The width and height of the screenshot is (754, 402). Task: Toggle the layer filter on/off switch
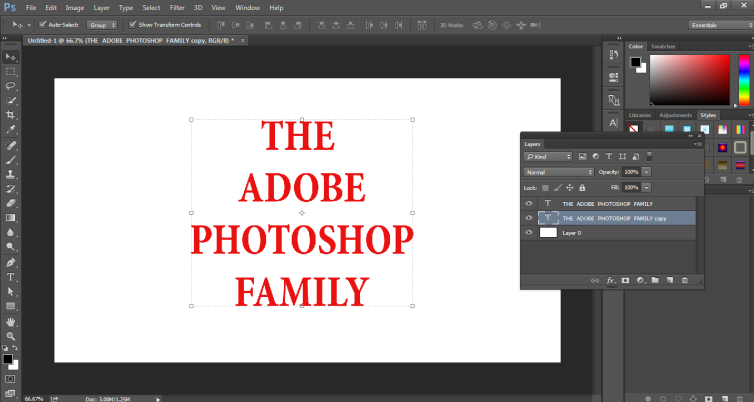pos(649,156)
